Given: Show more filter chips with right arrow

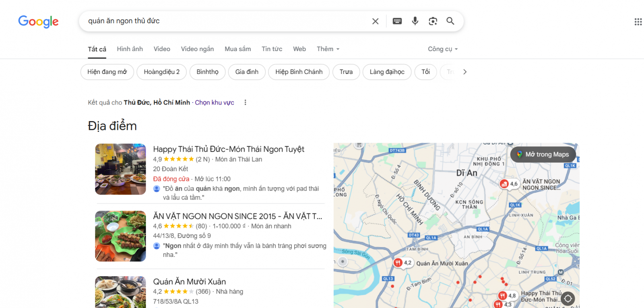Looking at the screenshot, I should [465, 72].
